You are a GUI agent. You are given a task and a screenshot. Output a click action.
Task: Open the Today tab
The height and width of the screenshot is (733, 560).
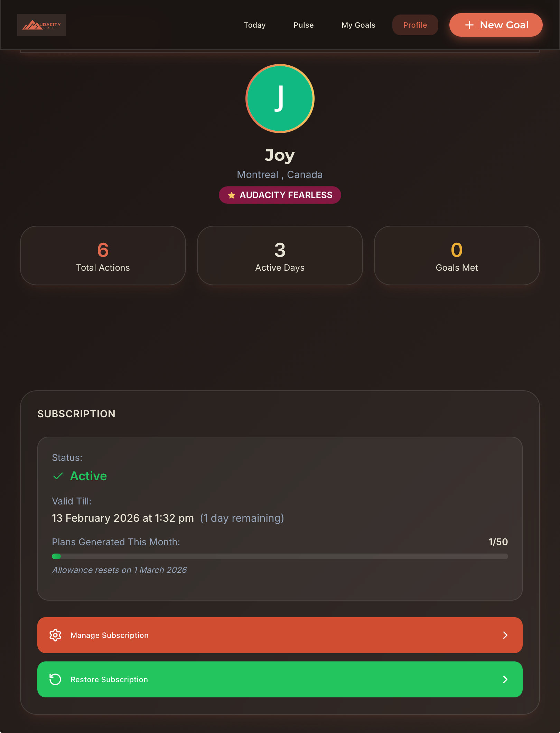[255, 25]
